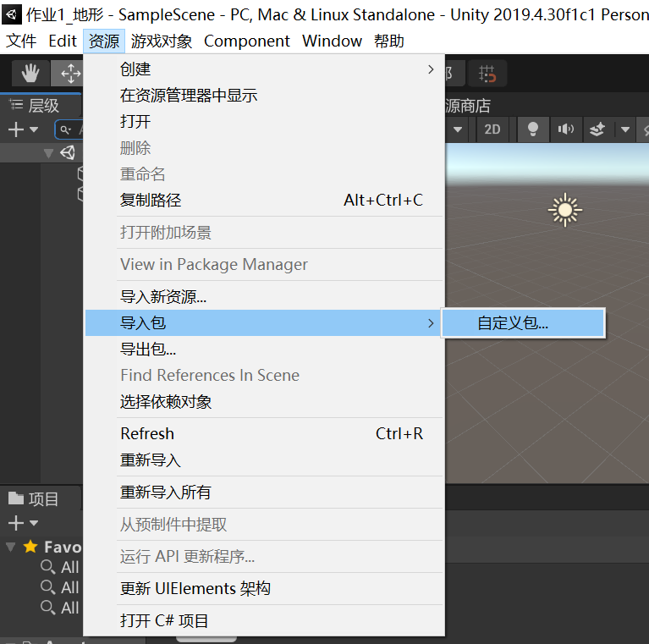The height and width of the screenshot is (644, 649).
Task: Choose 打开 in the asset menu
Action: pyautogui.click(x=264, y=122)
